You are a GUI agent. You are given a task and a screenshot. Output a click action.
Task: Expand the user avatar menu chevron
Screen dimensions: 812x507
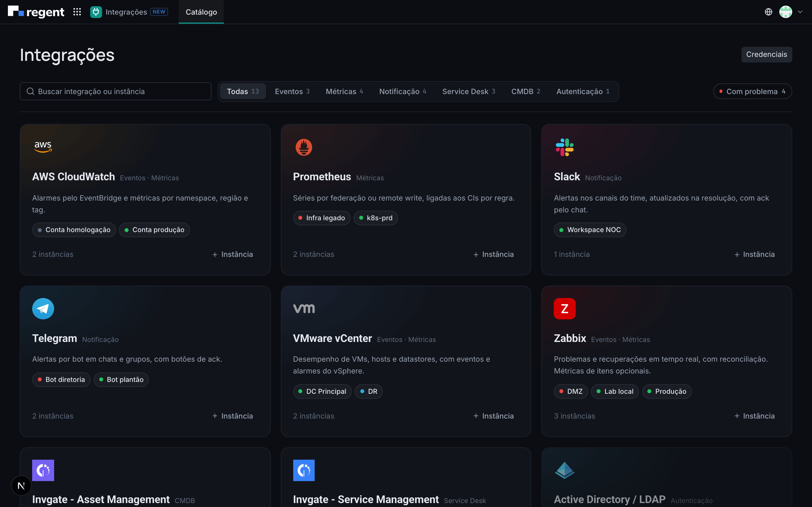tap(800, 12)
